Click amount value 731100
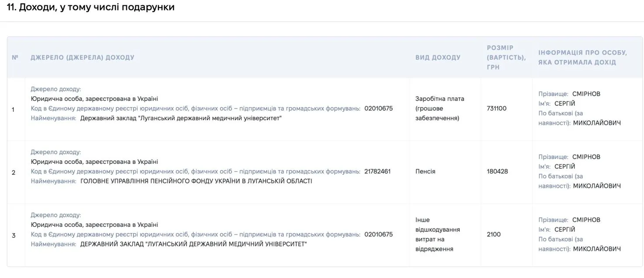 (497, 108)
